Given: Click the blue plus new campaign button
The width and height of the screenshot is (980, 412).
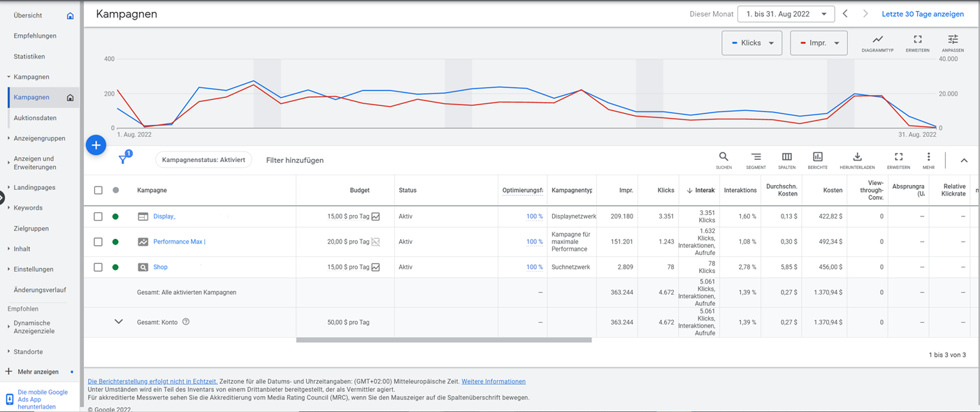Looking at the screenshot, I should [x=96, y=145].
